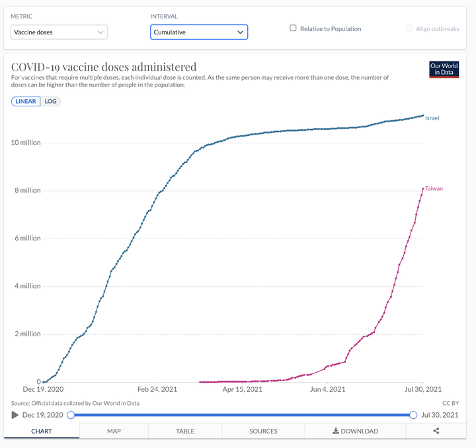The width and height of the screenshot is (476, 448).
Task: Click the METRIC label
Action: point(22,17)
